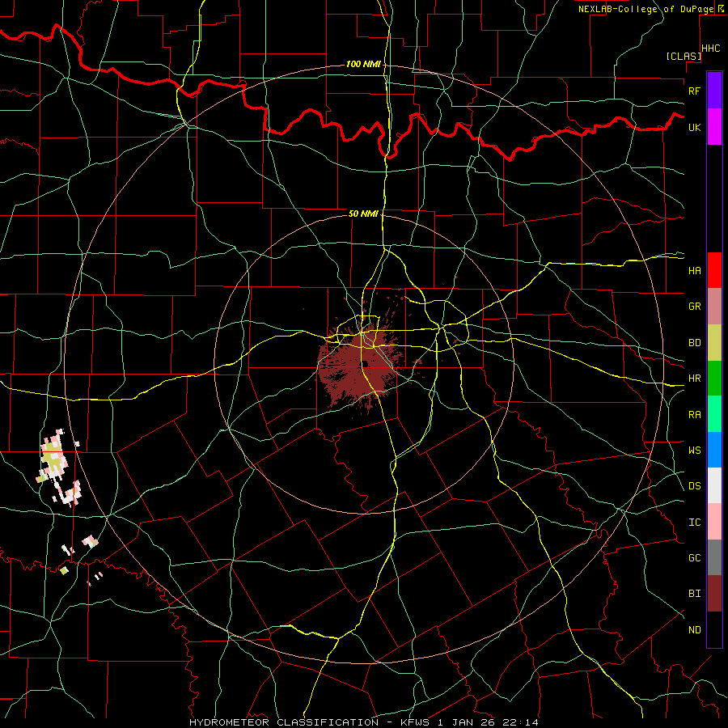Select the GR legend color block

point(714,307)
